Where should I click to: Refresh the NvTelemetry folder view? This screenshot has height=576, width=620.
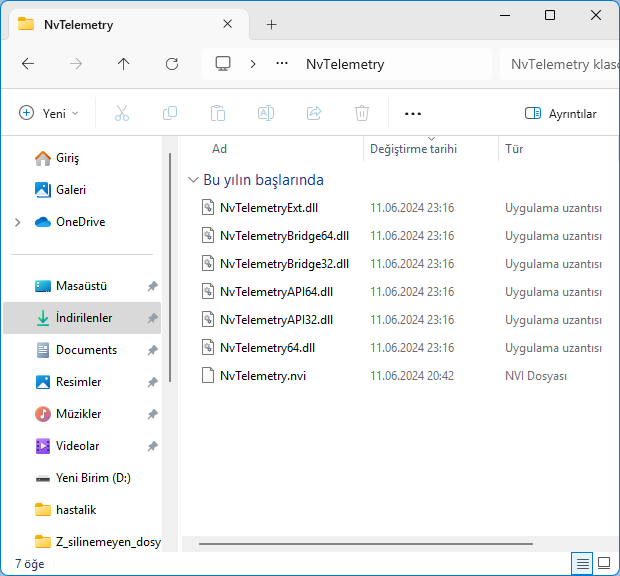point(172,64)
